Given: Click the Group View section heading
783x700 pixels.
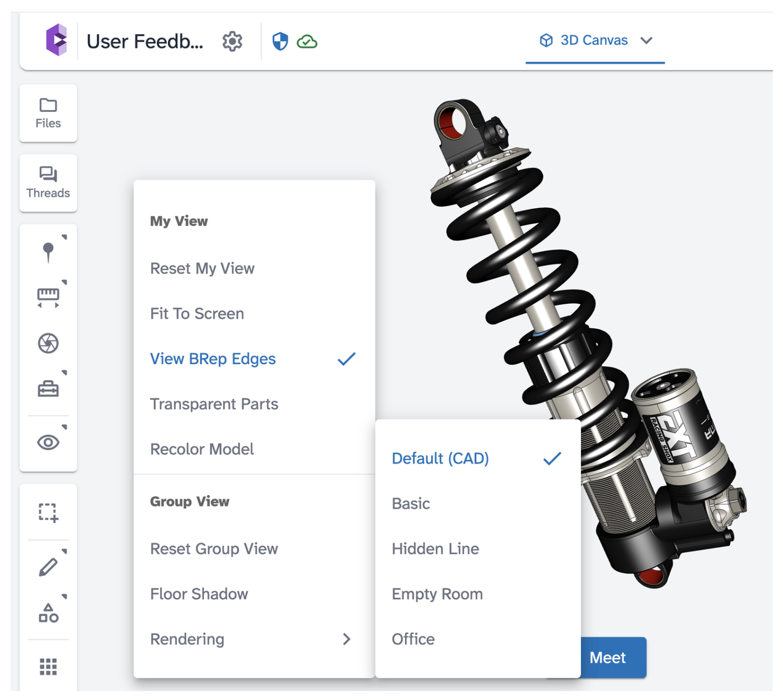Looking at the screenshot, I should coord(190,502).
